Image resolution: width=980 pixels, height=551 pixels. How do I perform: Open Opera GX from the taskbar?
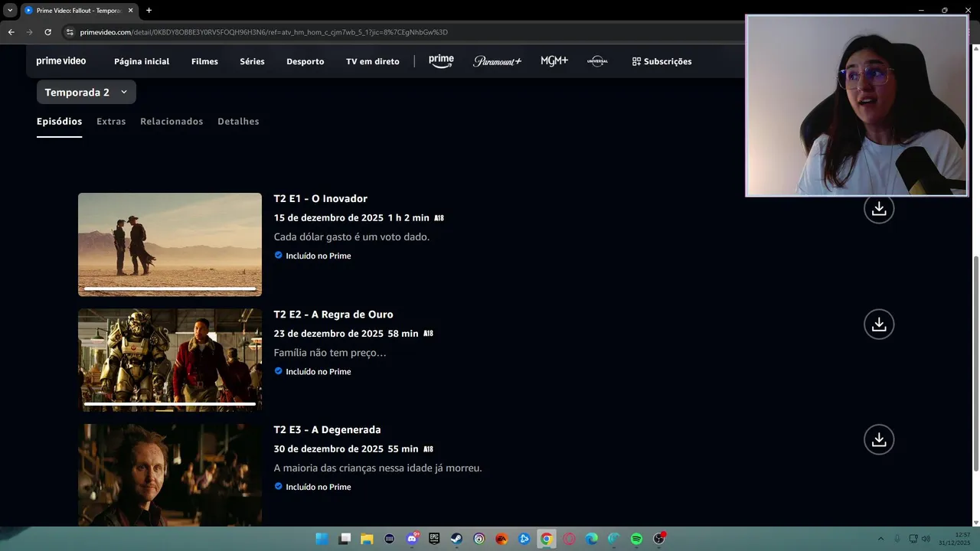[x=569, y=539]
